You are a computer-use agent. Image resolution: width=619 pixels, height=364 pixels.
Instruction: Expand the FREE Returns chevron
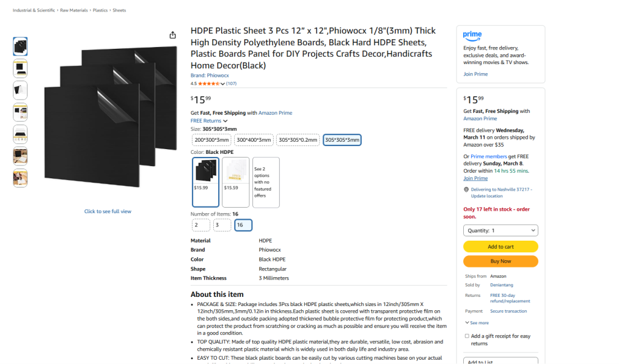225,121
